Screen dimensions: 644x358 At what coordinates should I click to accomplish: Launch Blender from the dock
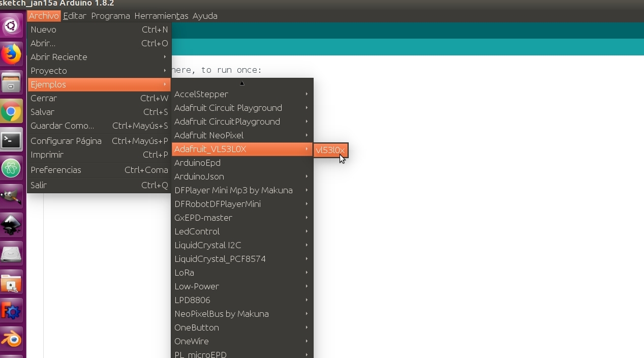click(x=11, y=339)
